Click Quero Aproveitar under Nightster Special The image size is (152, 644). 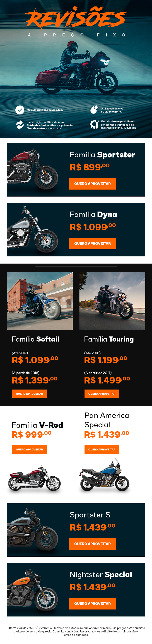click(x=92, y=604)
